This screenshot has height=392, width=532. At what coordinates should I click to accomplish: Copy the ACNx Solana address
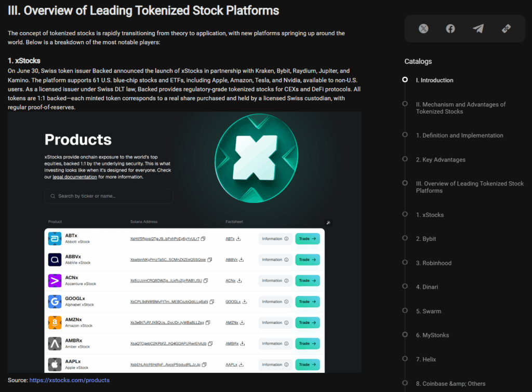click(206, 281)
